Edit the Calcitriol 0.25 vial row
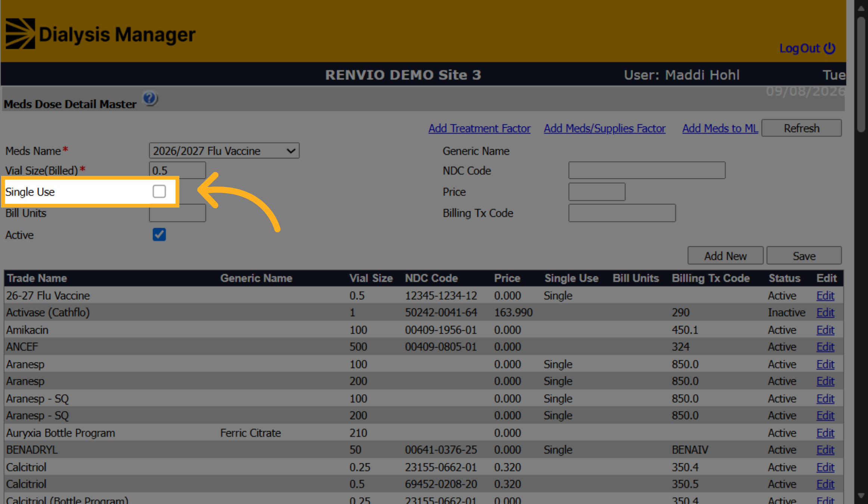This screenshot has height=504, width=868. 825,467
